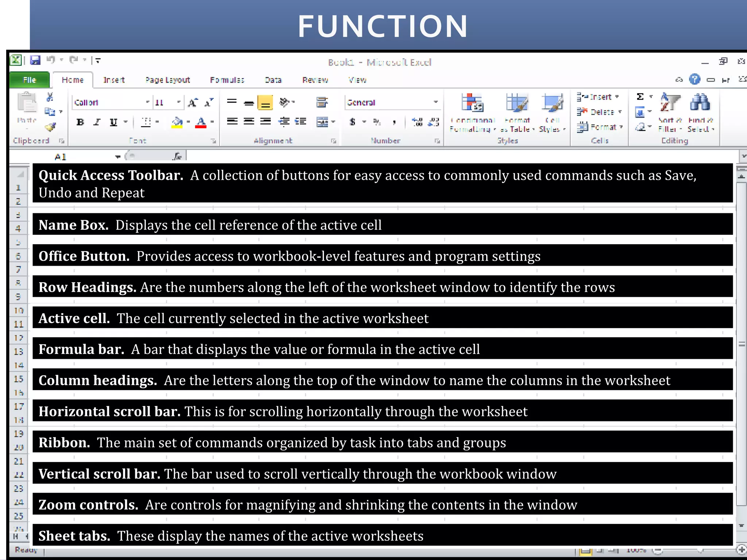Open the Clear eraser menu
This screenshot has height=560, width=747.
[643, 127]
